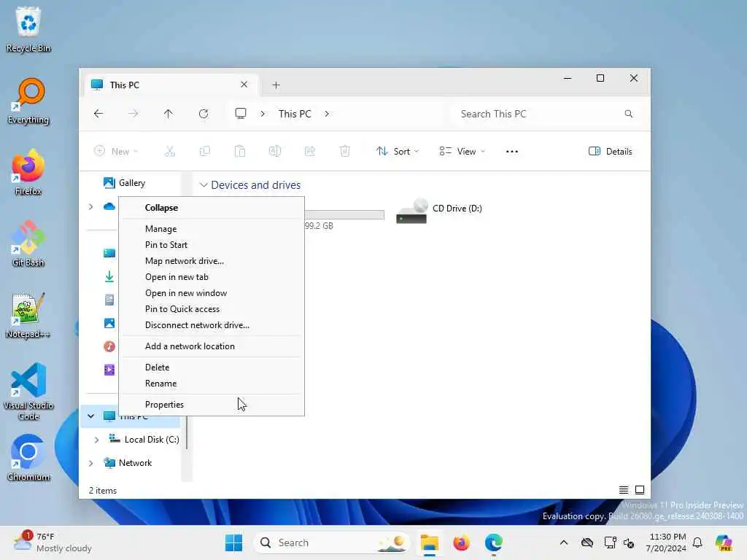Click This PC breadcrumb in address bar

point(295,114)
